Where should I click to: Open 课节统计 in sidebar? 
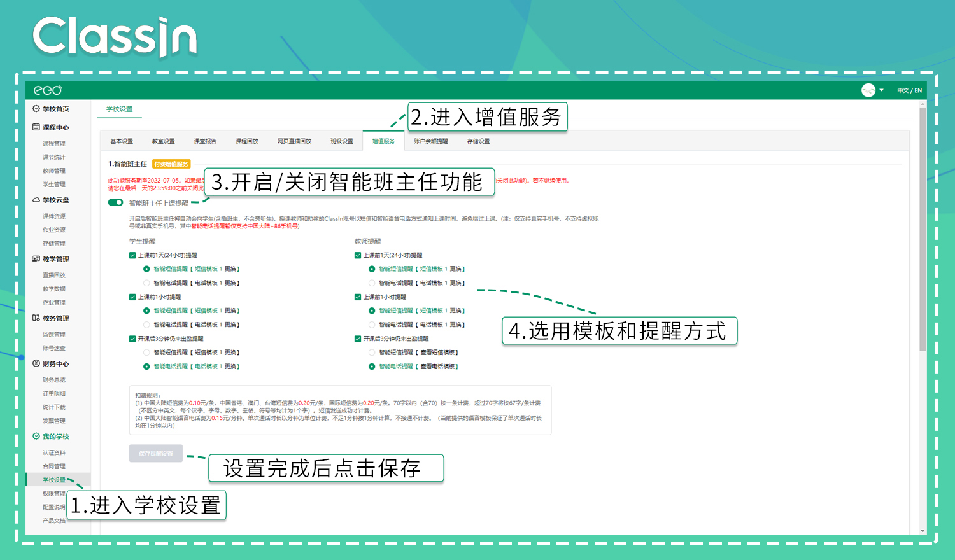tap(54, 157)
